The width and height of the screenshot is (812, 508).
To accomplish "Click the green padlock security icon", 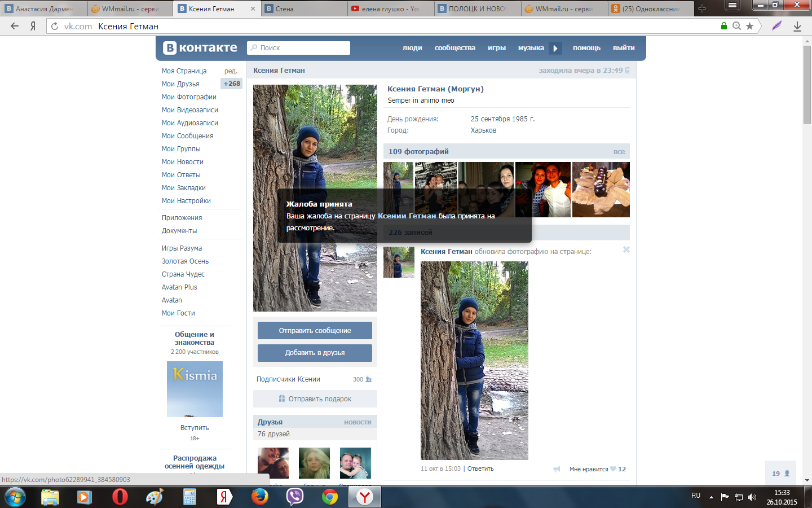I will point(724,26).
